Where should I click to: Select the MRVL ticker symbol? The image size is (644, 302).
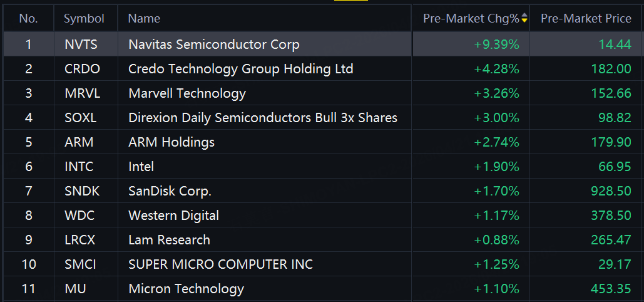pos(82,93)
